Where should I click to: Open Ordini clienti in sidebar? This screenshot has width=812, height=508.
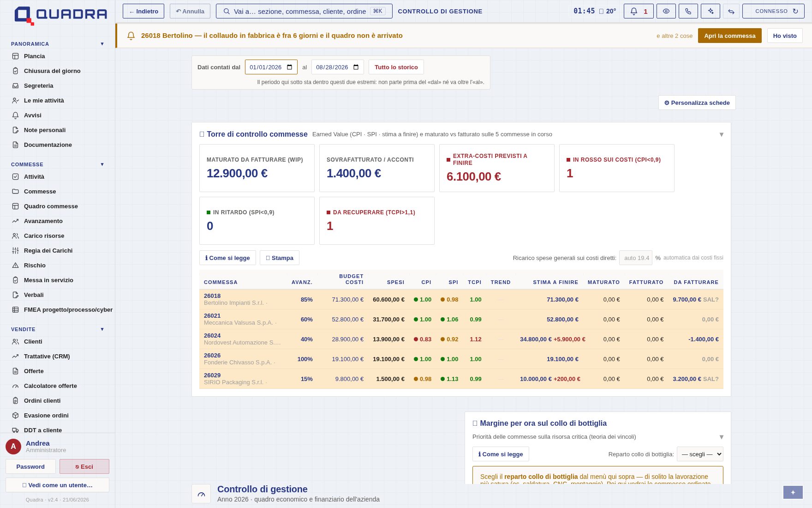[57, 401]
